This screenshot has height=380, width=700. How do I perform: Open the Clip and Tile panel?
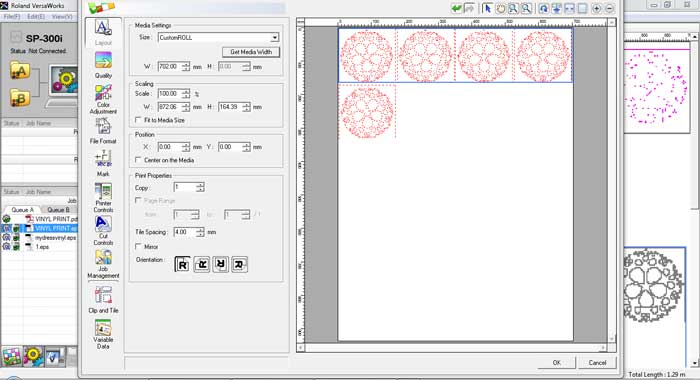pyautogui.click(x=103, y=300)
